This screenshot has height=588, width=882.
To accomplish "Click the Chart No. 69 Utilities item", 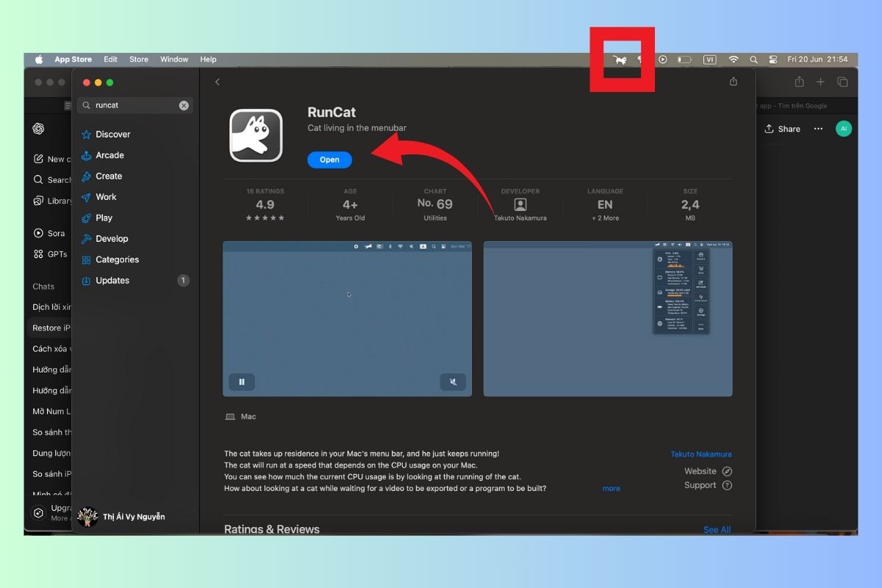I will pos(435,205).
